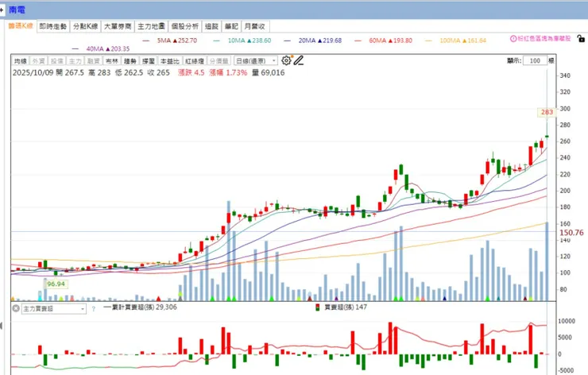Viewport: 588px width, 375px height.
Task: Toggle the 布林 Bollinger bands button
Action: coord(112,60)
